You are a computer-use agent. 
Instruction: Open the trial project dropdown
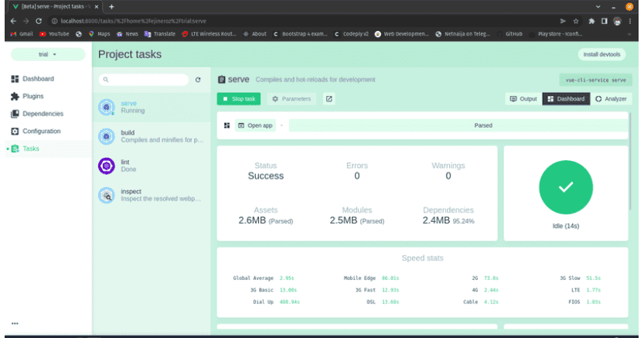(48, 54)
